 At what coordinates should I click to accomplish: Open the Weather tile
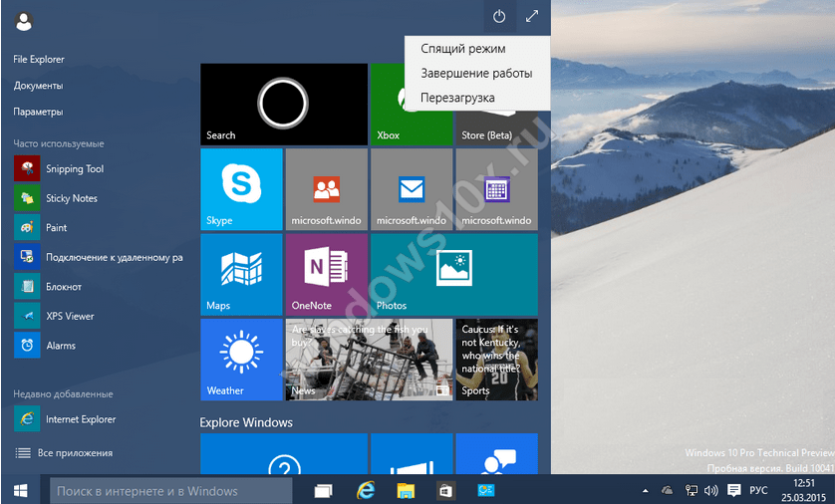click(241, 359)
